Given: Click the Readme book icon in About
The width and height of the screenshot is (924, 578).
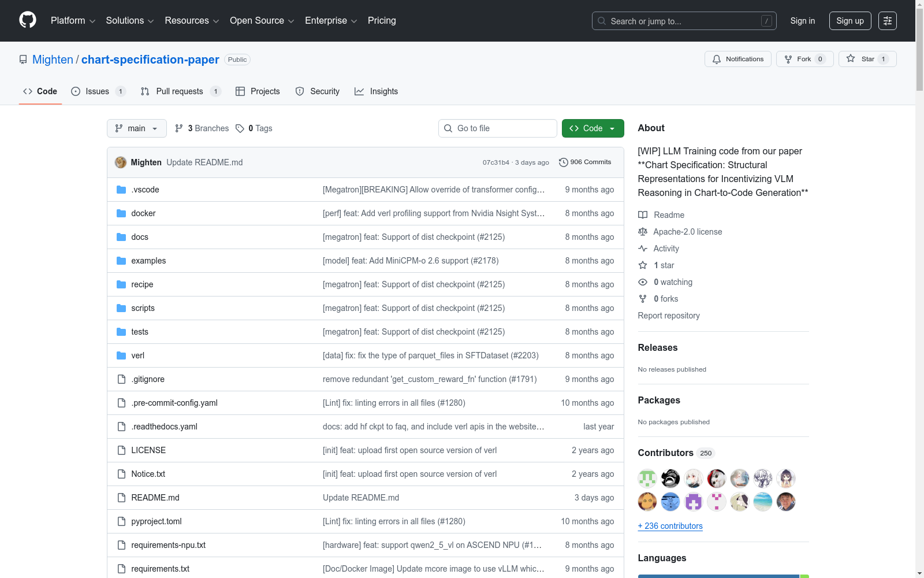Looking at the screenshot, I should pyautogui.click(x=643, y=215).
